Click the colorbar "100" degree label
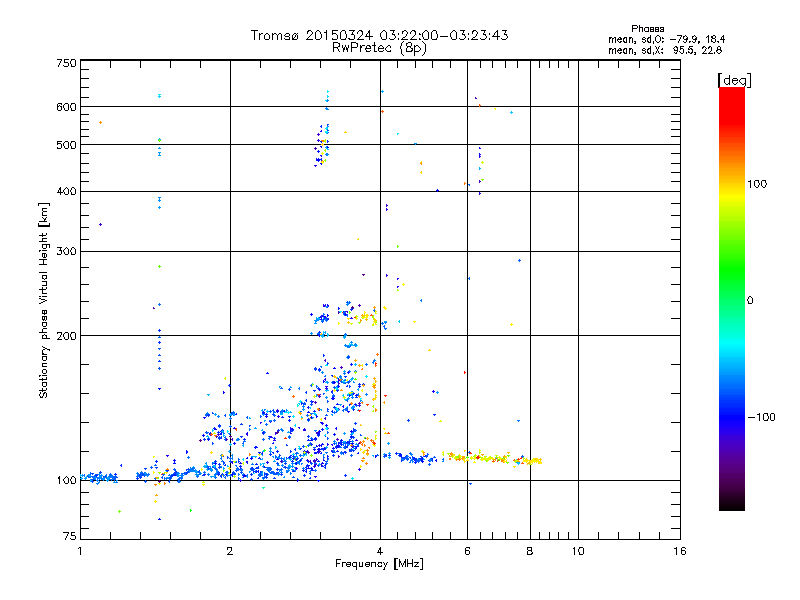This screenshot has height=600, width=800. click(757, 184)
